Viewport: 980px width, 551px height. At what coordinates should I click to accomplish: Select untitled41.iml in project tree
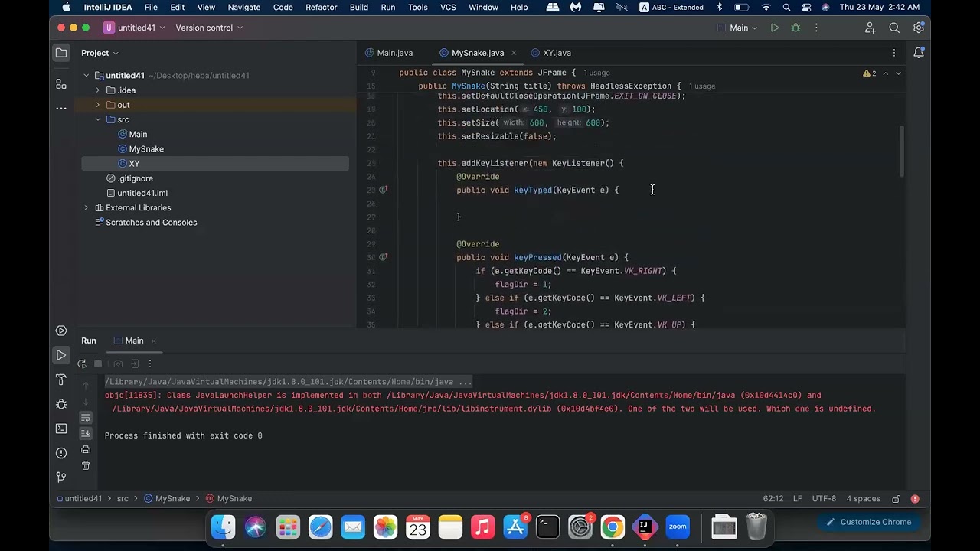tap(142, 193)
